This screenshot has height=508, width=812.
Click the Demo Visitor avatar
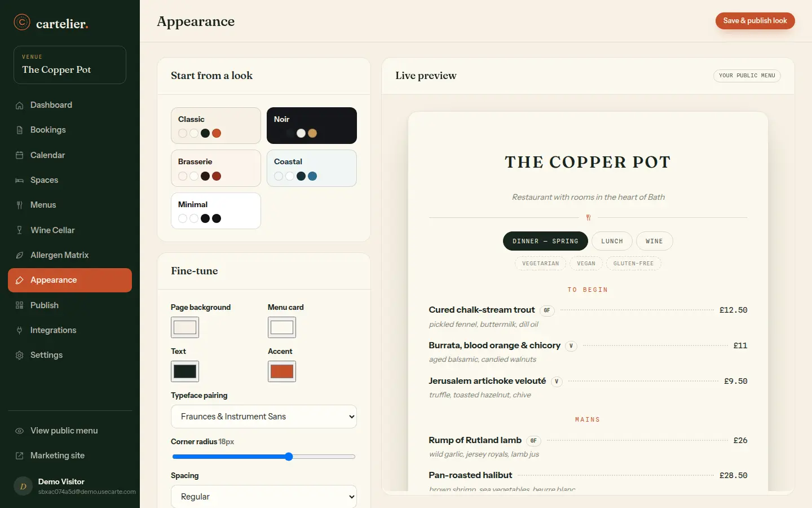(23, 486)
